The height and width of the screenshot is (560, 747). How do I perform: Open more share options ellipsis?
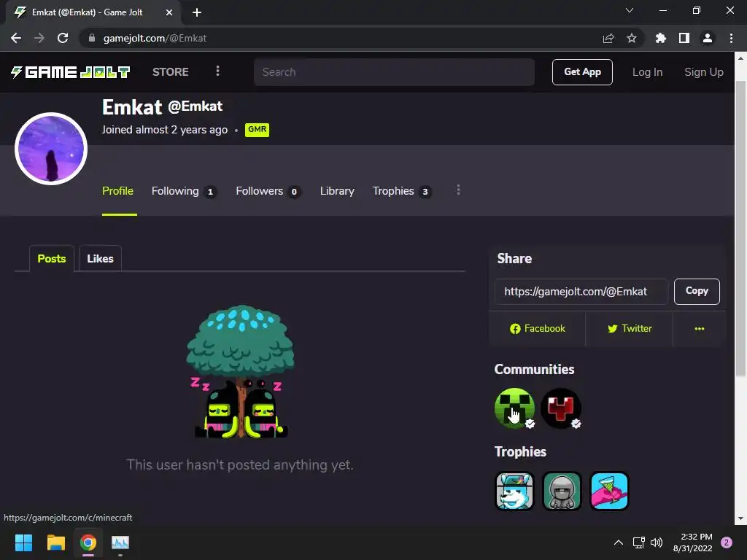(700, 329)
